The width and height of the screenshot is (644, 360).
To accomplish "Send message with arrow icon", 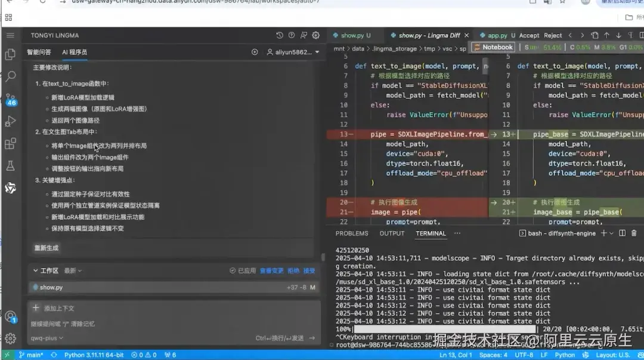I will click(312, 338).
